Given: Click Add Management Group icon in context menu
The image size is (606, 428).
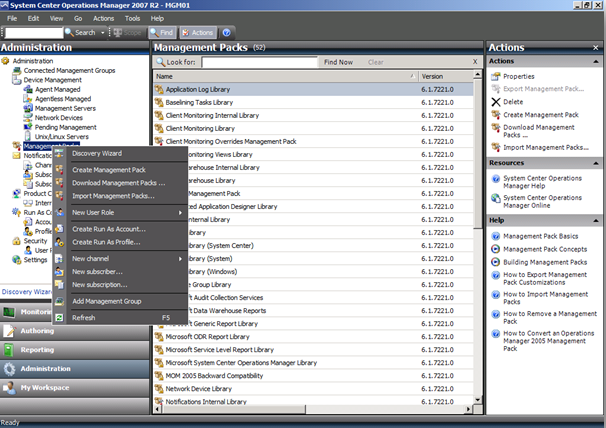Looking at the screenshot, I should click(59, 301).
